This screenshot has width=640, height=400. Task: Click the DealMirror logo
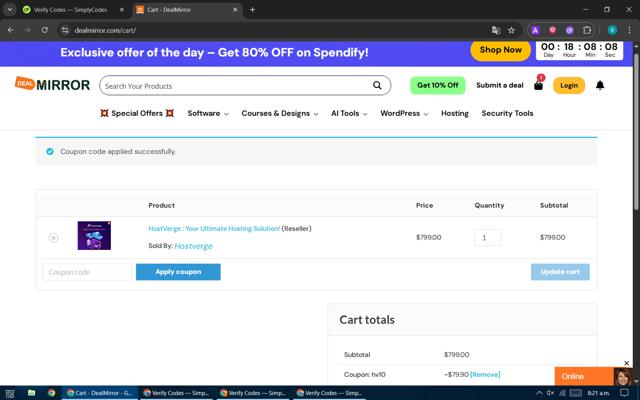[52, 84]
